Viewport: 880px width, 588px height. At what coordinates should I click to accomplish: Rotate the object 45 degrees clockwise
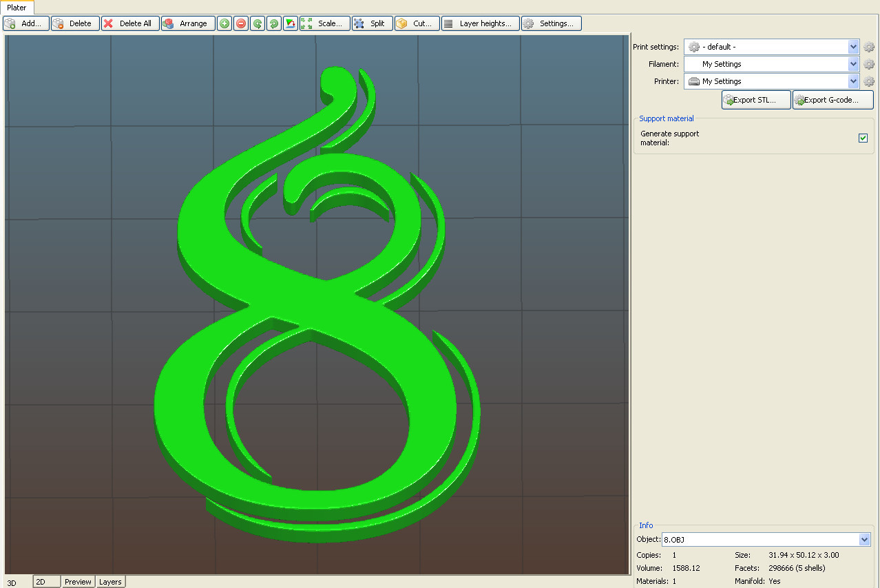tap(273, 23)
